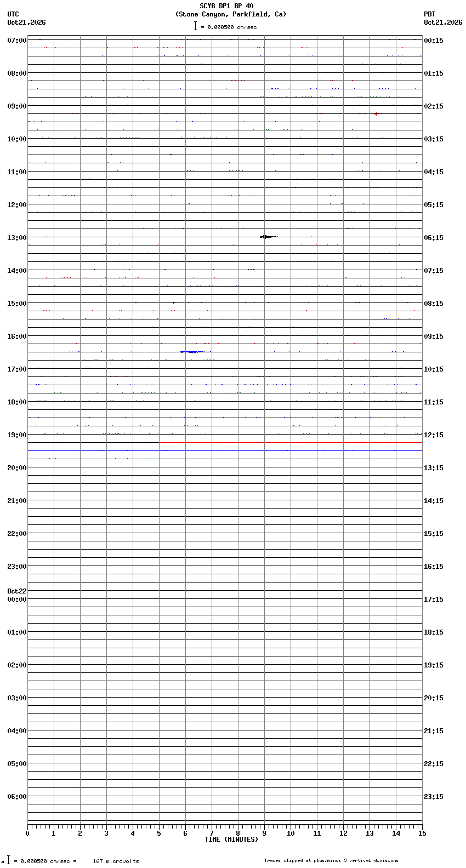Click the title text 'SCYB DP1 BP 40'
466x868 pixels.
pyautogui.click(x=226, y=6)
